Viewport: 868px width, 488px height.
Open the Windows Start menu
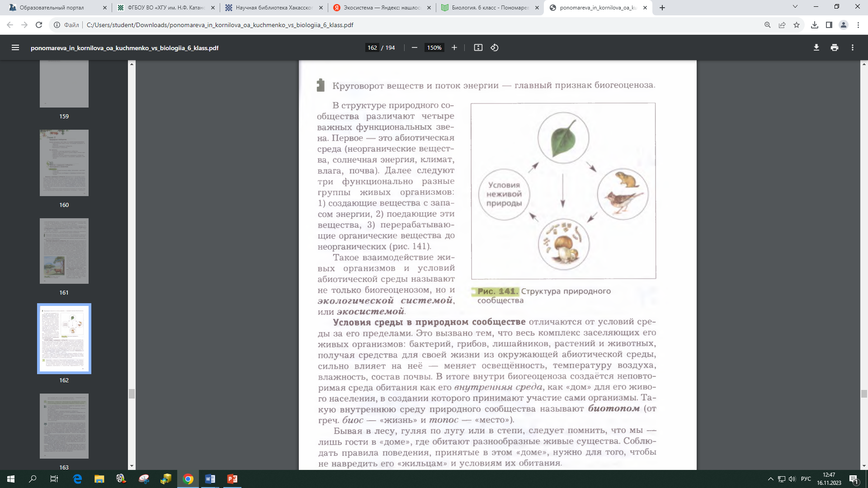(x=11, y=479)
